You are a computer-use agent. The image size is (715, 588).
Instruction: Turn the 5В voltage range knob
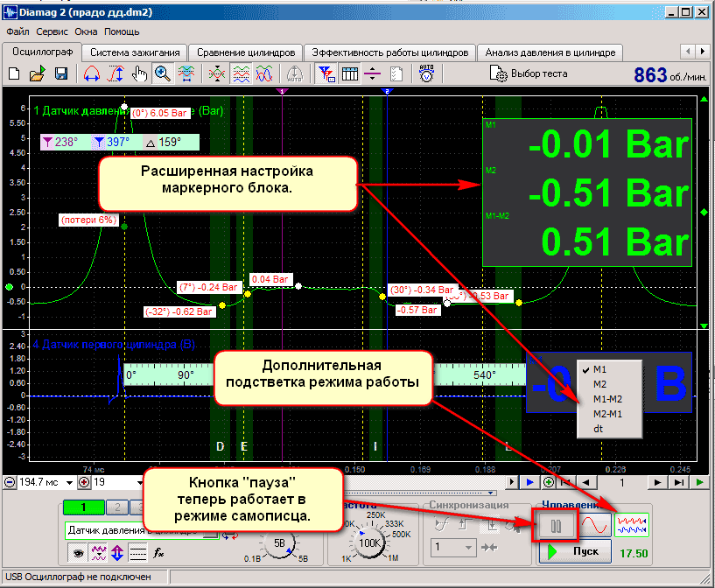(278, 543)
